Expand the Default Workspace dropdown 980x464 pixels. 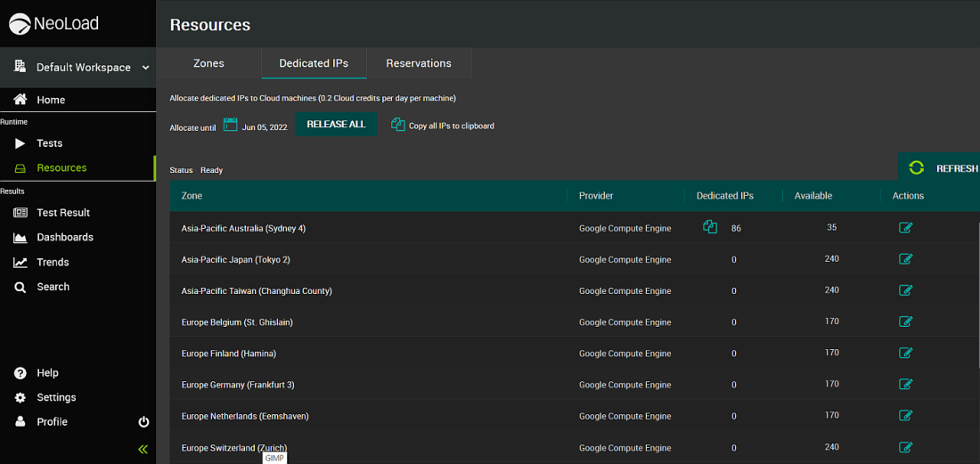tap(145, 68)
